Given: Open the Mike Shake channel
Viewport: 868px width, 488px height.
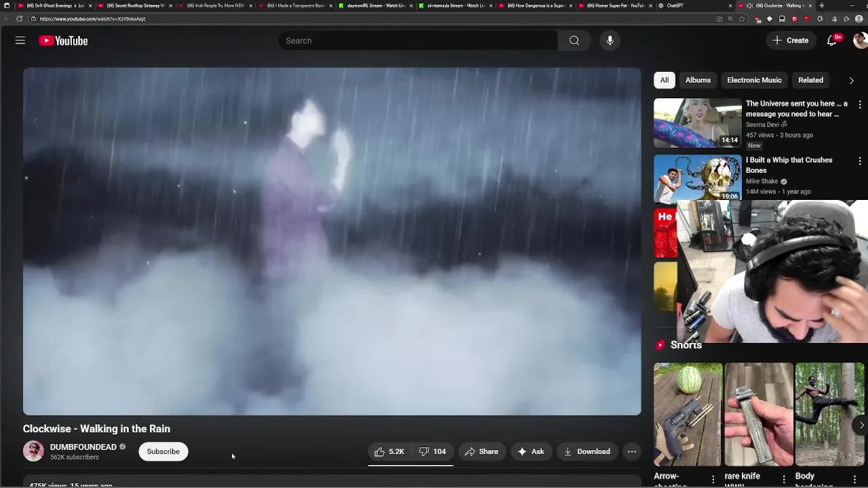Looking at the screenshot, I should tap(762, 182).
